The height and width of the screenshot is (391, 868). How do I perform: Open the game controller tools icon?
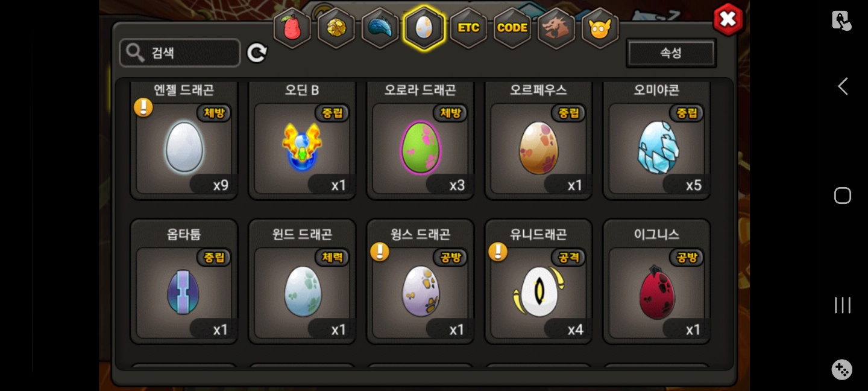pos(842,369)
